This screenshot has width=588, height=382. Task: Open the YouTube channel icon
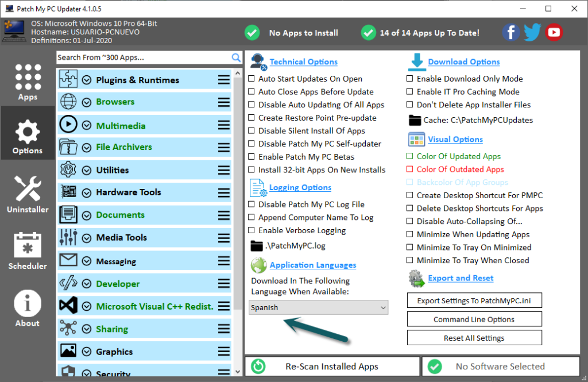click(554, 32)
